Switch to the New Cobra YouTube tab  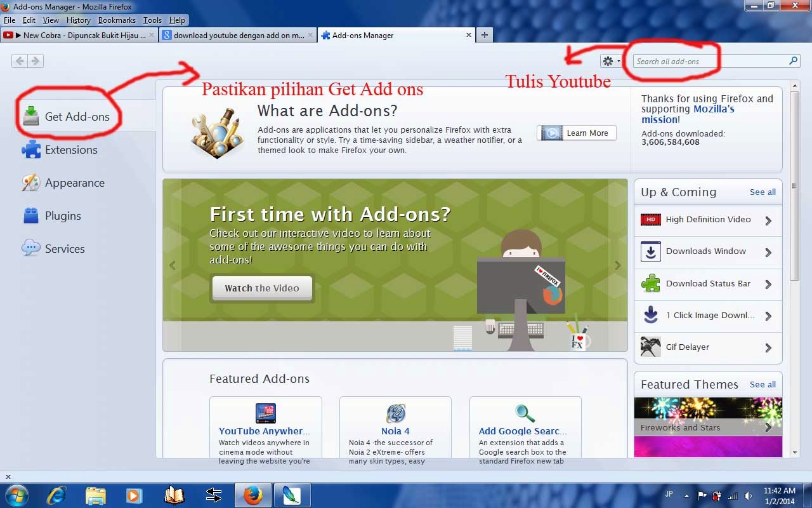[x=79, y=36]
